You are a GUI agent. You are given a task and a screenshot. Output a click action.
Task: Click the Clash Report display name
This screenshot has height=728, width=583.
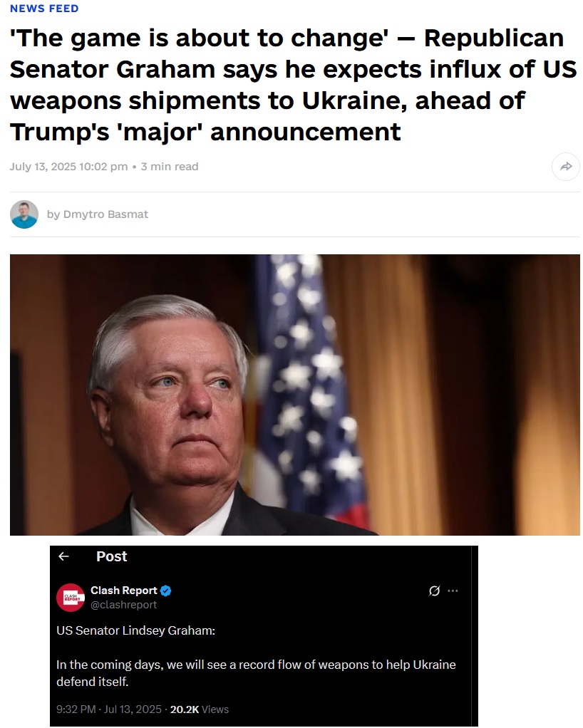(x=123, y=590)
